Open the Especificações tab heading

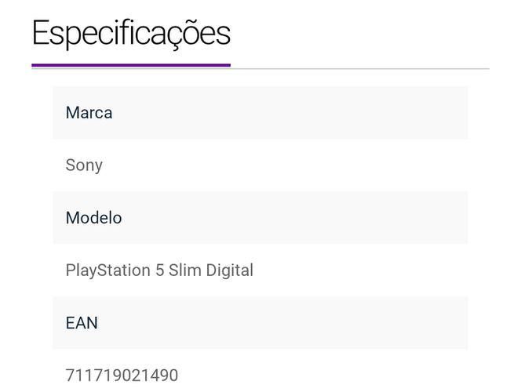(x=131, y=34)
